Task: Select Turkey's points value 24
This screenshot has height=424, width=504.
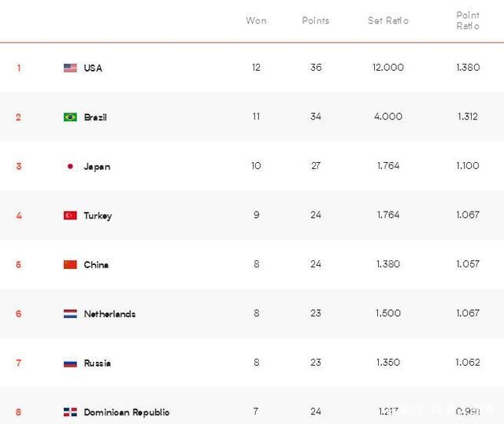Action: 316,215
